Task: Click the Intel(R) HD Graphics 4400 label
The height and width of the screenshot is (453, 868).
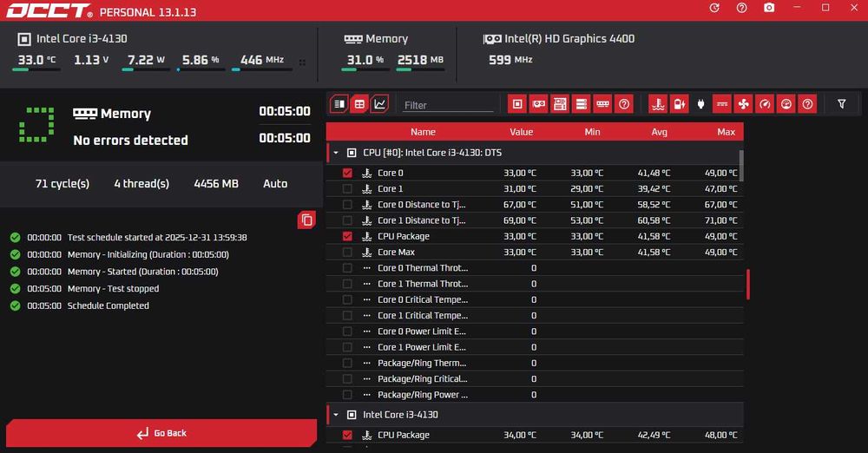Action: [569, 39]
